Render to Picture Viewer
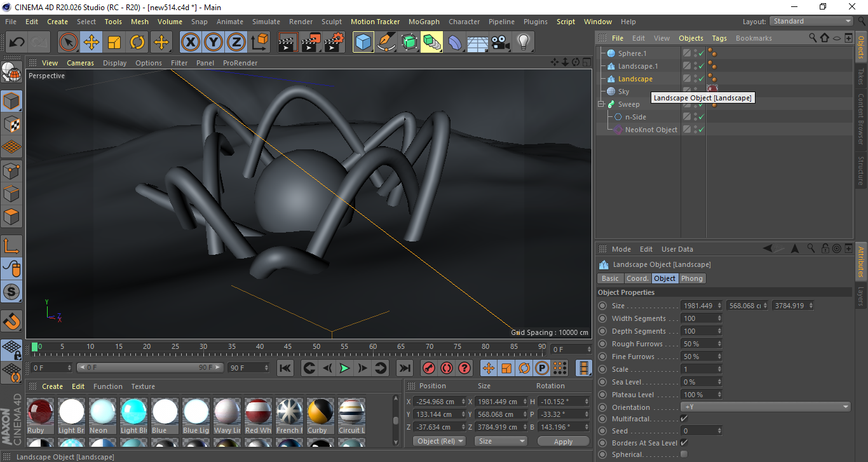This screenshot has width=868, height=462. coord(311,43)
